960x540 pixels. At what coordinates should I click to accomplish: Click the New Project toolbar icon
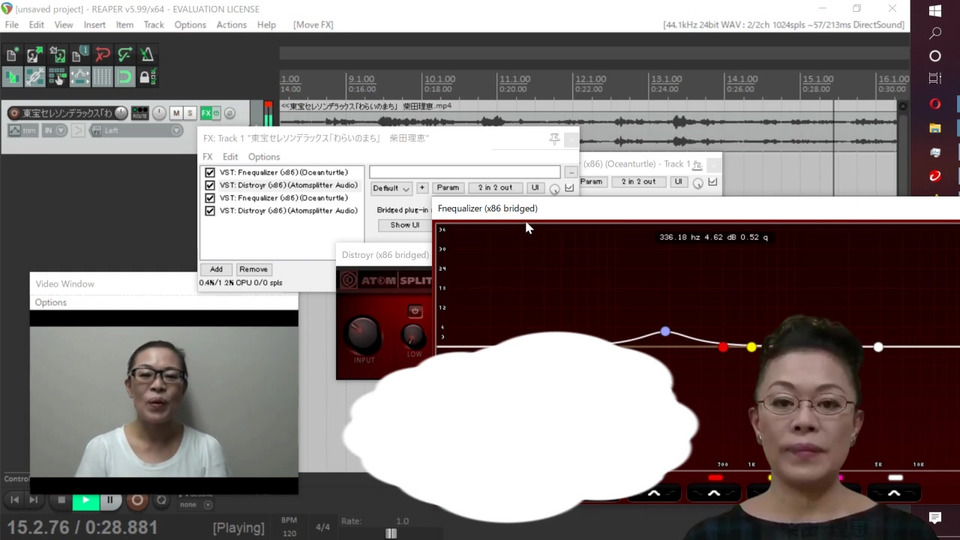pos(12,55)
